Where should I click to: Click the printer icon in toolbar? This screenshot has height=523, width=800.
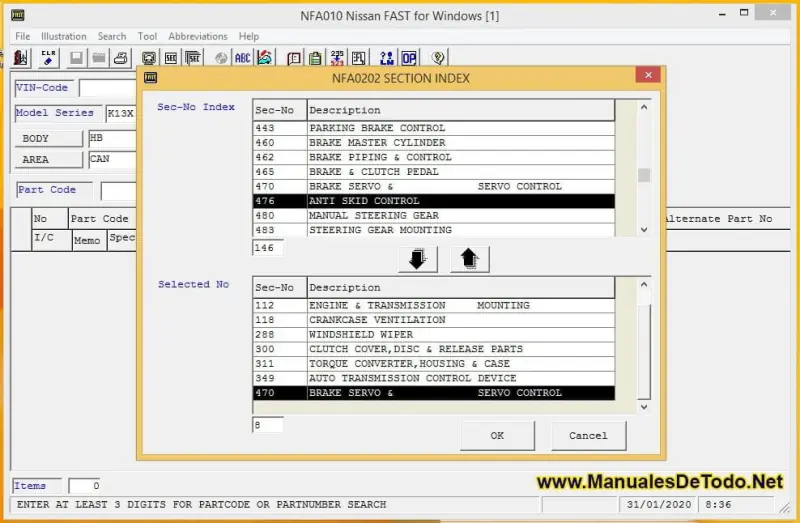tap(120, 58)
